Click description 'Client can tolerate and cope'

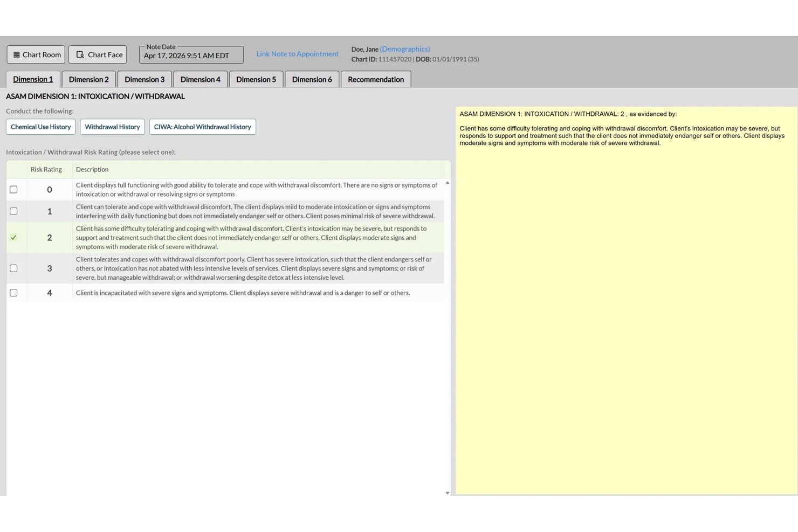[255, 211]
